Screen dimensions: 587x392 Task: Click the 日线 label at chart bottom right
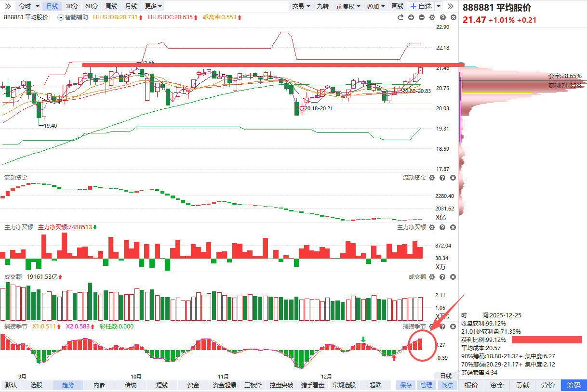[446, 376]
